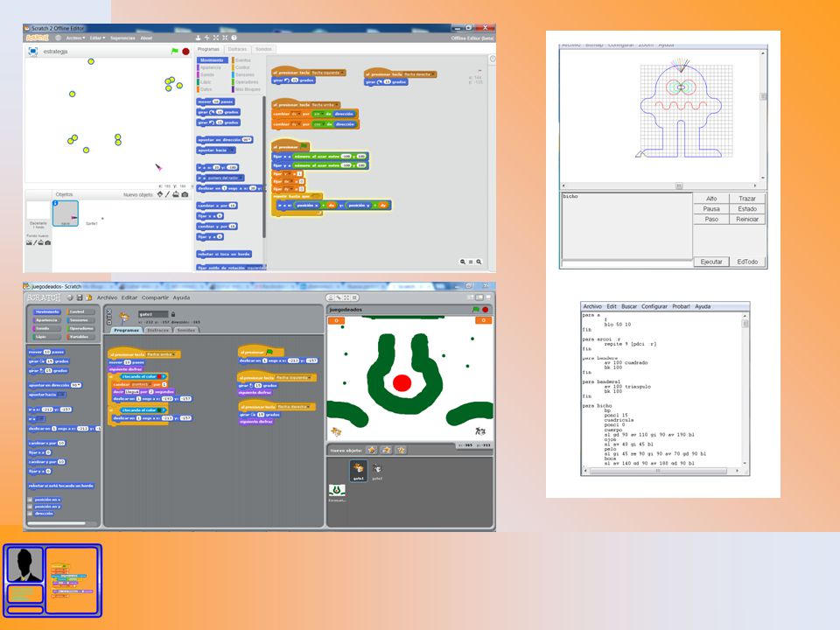This screenshot has width=840, height=630.
Task: Open the 'flecha derecha' key dropdown in juegodeados script
Action: [x=294, y=407]
